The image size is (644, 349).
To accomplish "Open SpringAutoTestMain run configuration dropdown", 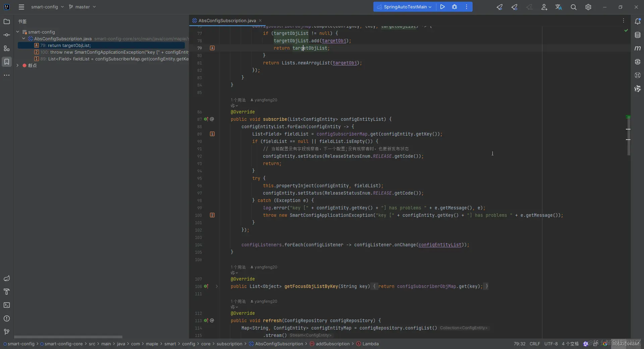I will click(x=405, y=7).
